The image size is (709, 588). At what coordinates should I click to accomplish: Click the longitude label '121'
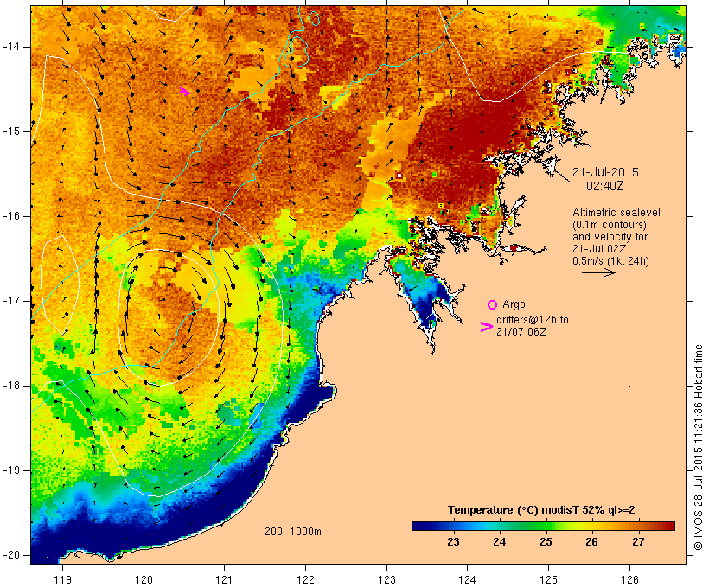click(224, 579)
